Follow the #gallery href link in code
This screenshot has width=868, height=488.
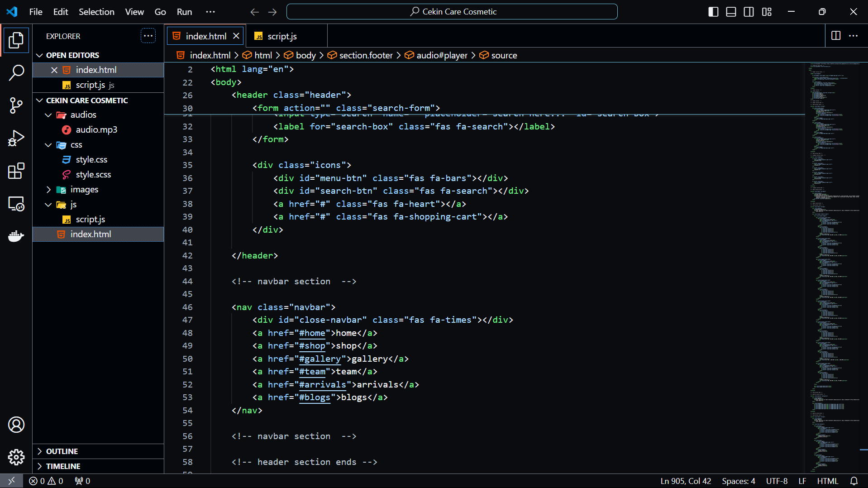point(320,359)
